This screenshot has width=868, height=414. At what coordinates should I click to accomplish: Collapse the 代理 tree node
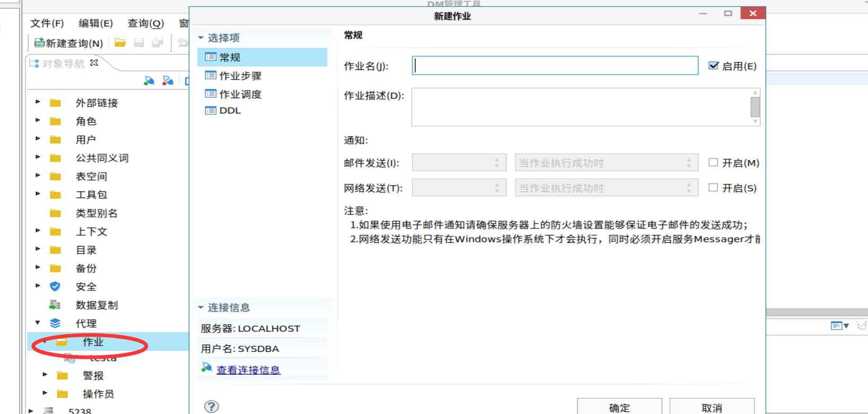(x=38, y=322)
